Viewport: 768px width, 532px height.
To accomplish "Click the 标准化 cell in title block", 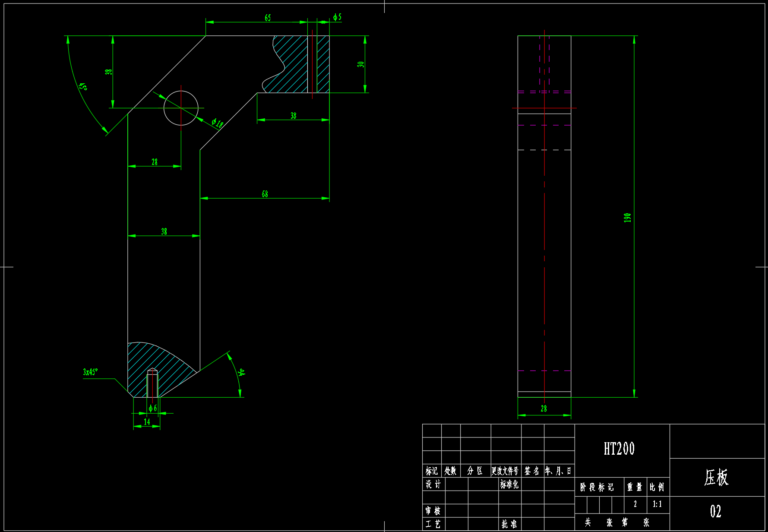I will (509, 484).
